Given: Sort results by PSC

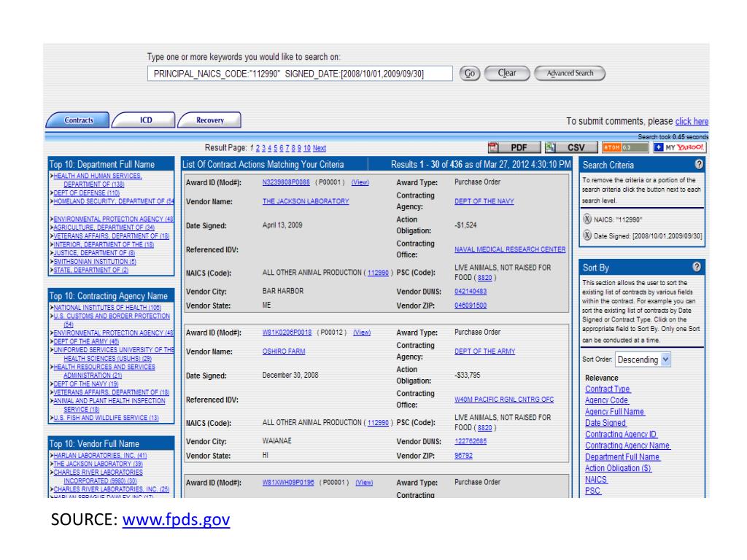Looking at the screenshot, I should pos(592,491).
